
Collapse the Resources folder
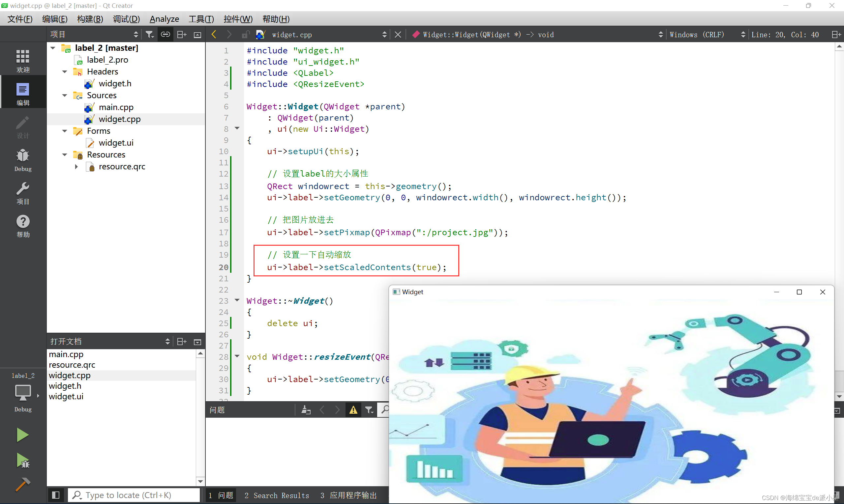[x=65, y=155]
